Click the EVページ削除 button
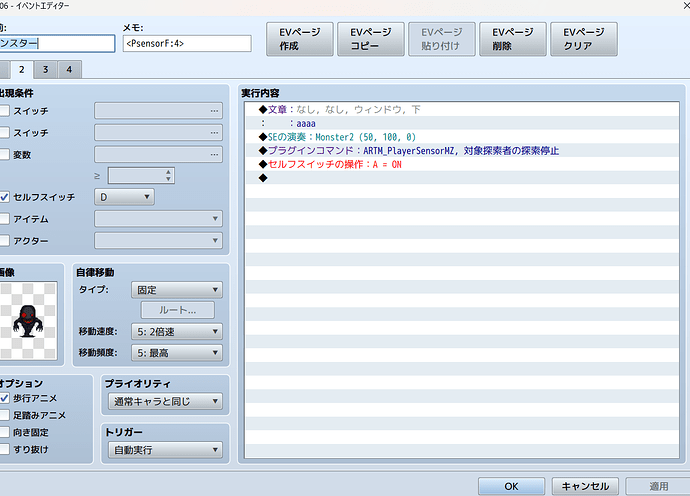This screenshot has height=496, width=690. [513, 39]
